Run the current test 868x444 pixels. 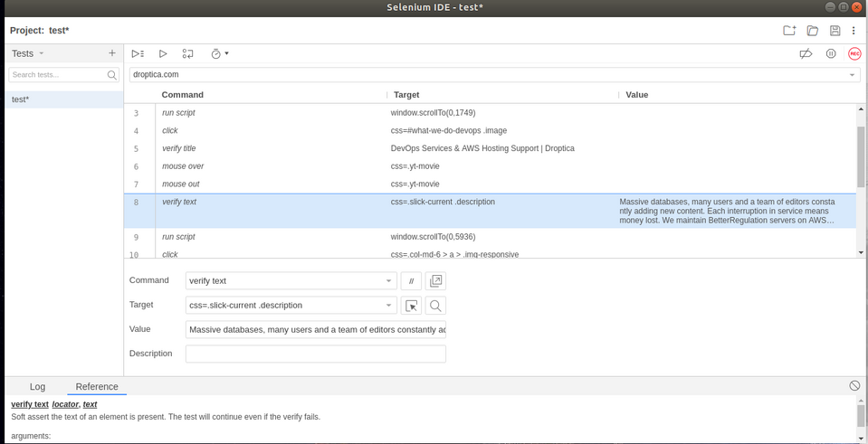(x=163, y=53)
